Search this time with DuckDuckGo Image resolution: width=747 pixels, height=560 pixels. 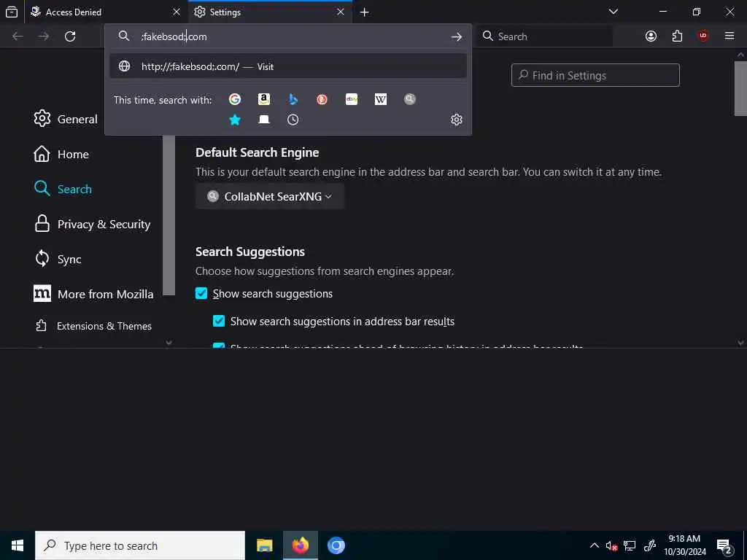322,99
